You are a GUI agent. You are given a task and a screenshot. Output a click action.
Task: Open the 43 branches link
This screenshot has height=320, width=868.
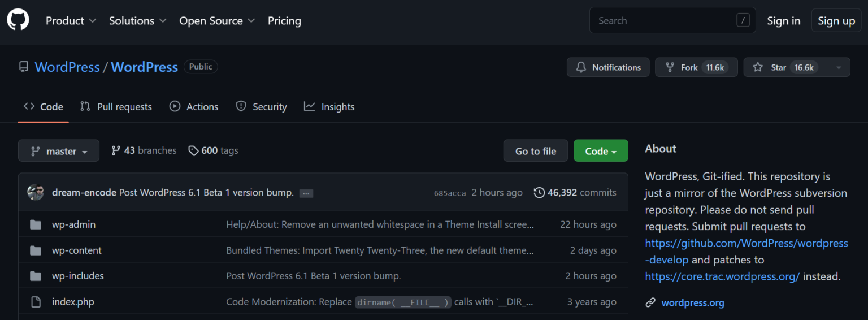point(144,150)
